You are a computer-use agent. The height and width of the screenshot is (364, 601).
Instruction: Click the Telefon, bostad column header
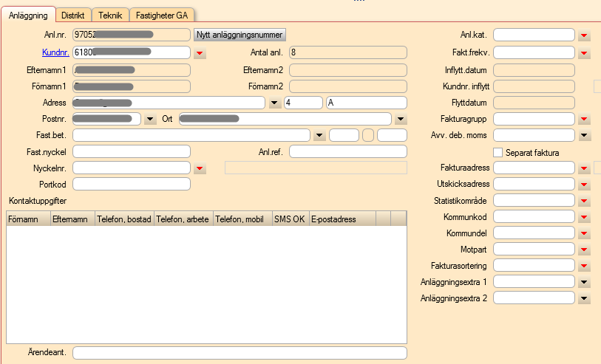click(125, 219)
